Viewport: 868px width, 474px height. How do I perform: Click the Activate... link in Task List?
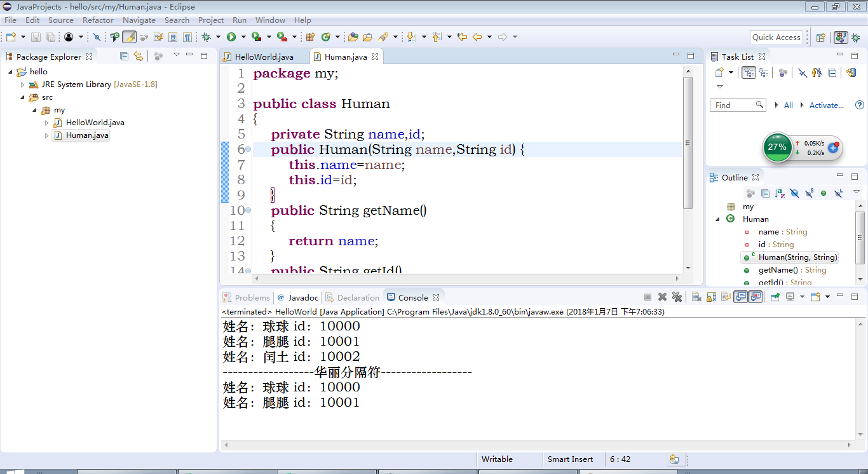coord(827,105)
